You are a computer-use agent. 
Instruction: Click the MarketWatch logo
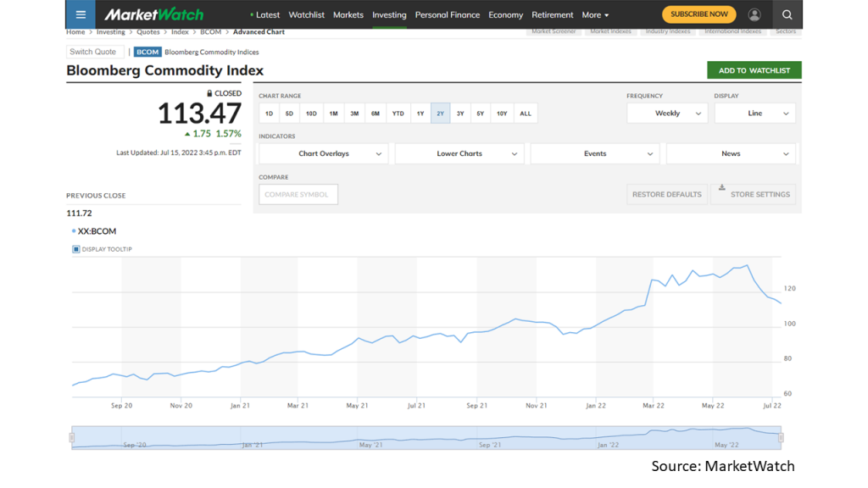[154, 14]
